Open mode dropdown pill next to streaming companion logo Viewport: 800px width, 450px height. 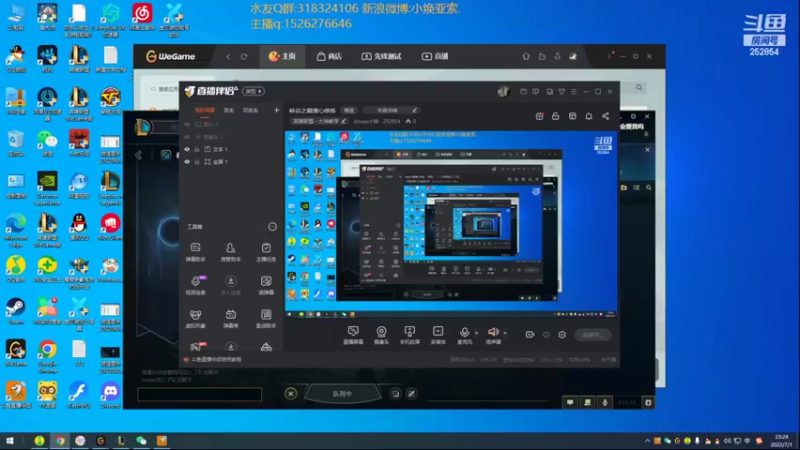pyautogui.click(x=253, y=91)
